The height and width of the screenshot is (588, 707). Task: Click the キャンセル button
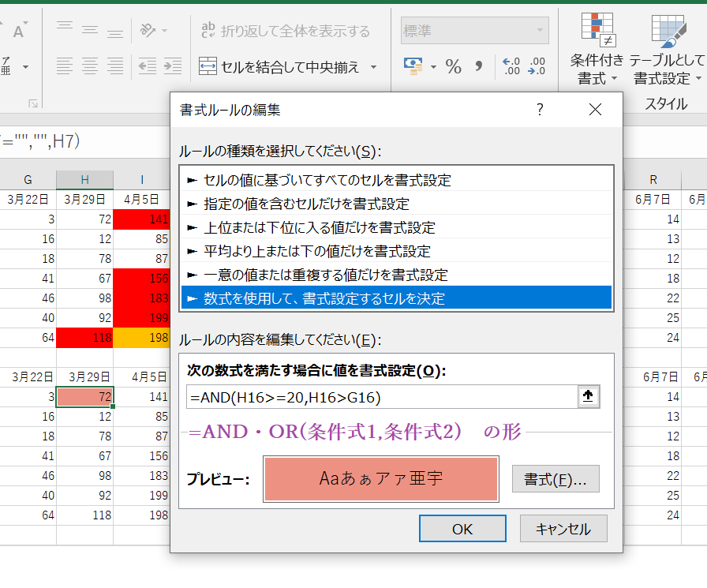tap(563, 529)
